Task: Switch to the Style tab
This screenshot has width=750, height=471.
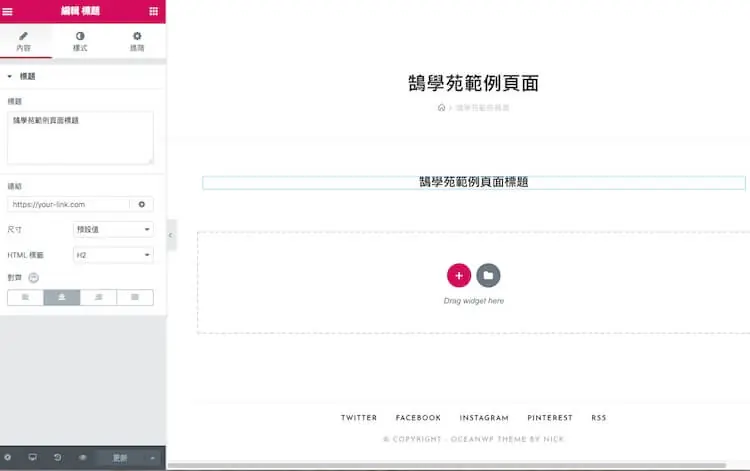Action: pyautogui.click(x=80, y=42)
